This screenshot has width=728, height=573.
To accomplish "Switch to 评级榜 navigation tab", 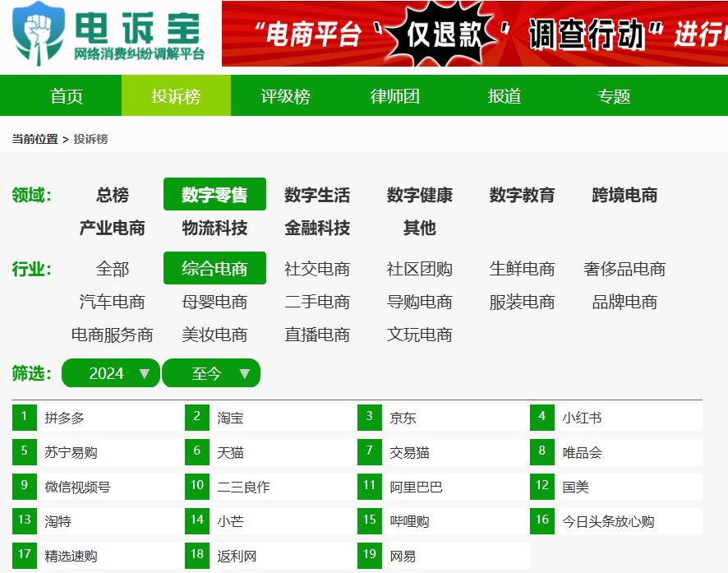I will coord(286,96).
